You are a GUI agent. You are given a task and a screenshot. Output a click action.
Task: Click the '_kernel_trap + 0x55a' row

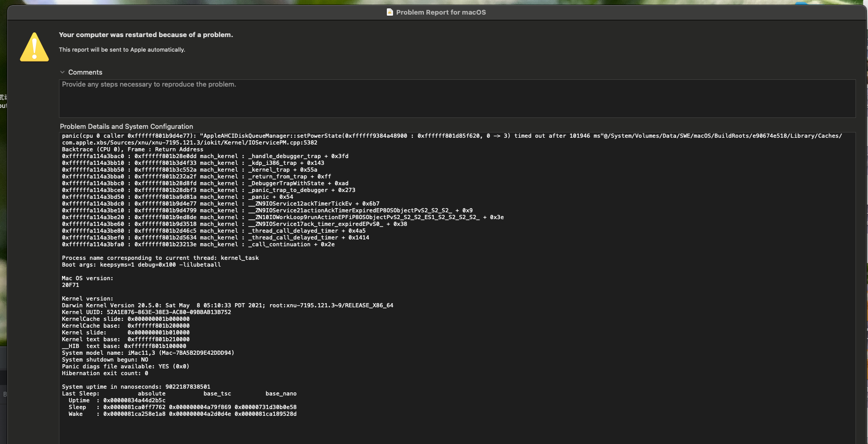(190, 170)
